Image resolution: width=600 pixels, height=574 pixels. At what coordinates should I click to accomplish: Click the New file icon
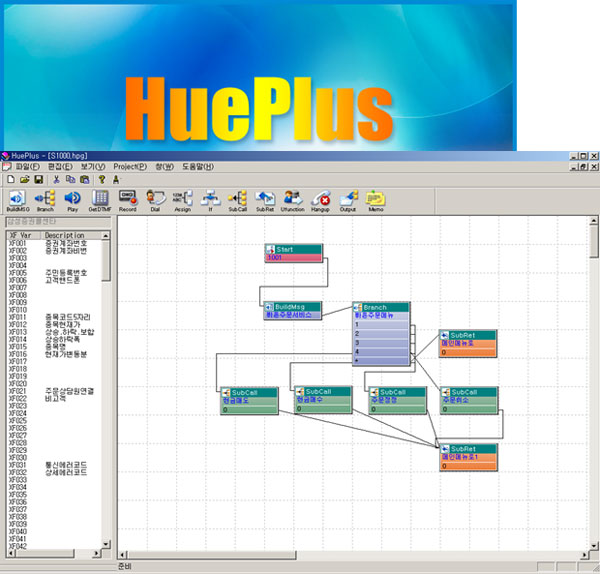pos(11,179)
